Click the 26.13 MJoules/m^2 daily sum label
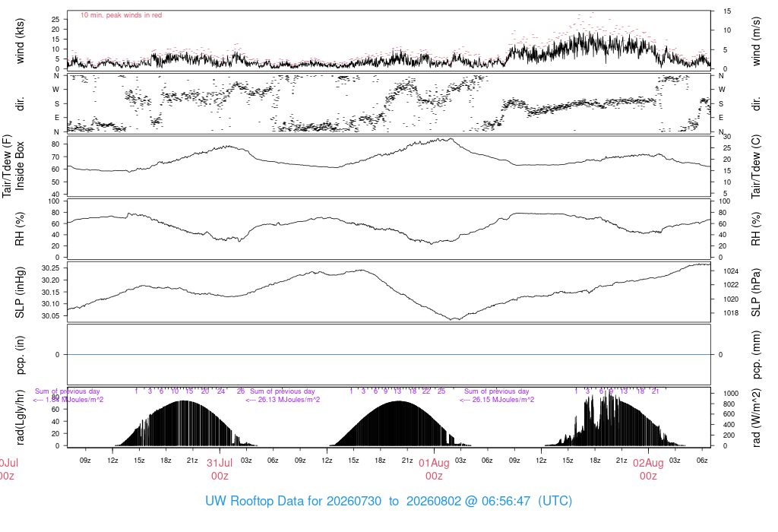 point(283,400)
